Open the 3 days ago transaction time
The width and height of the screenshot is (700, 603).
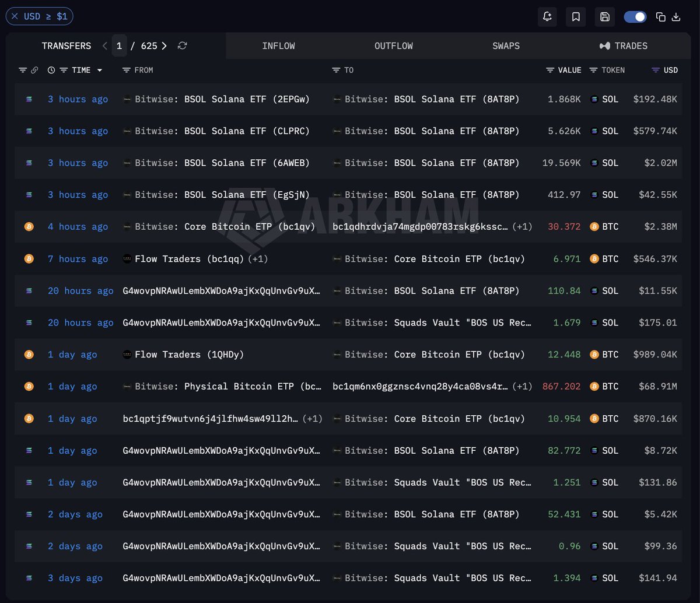[75, 578]
